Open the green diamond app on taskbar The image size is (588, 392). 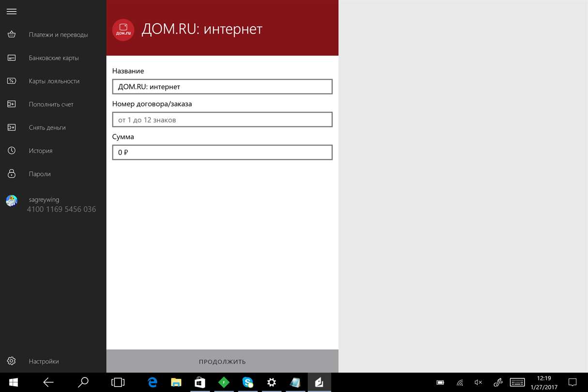tap(224, 382)
